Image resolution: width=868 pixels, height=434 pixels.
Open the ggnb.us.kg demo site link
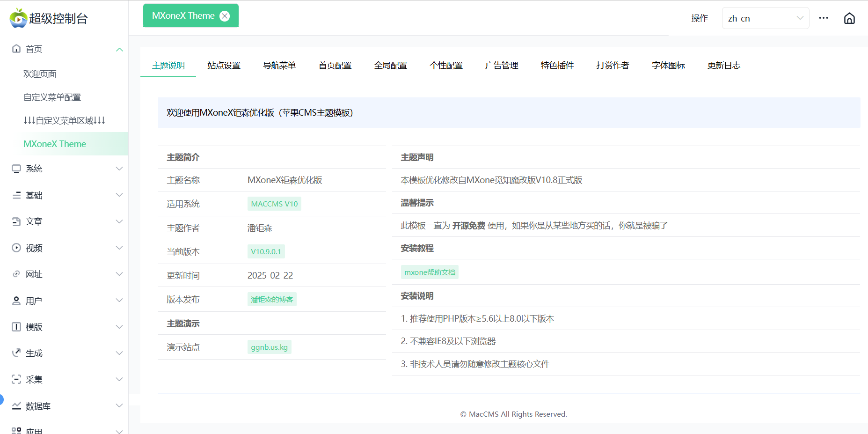[269, 347]
